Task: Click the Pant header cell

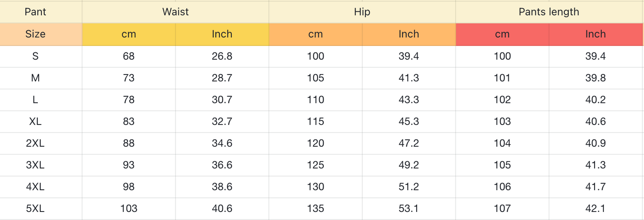Action: click(35, 12)
